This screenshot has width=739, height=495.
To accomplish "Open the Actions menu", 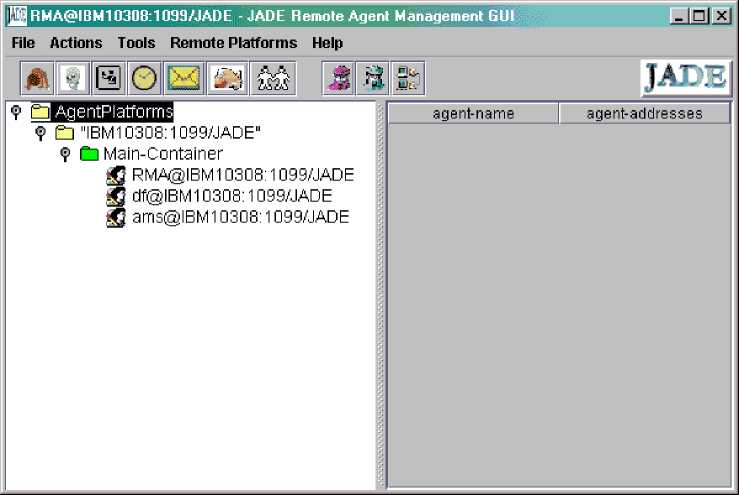I will pyautogui.click(x=76, y=43).
